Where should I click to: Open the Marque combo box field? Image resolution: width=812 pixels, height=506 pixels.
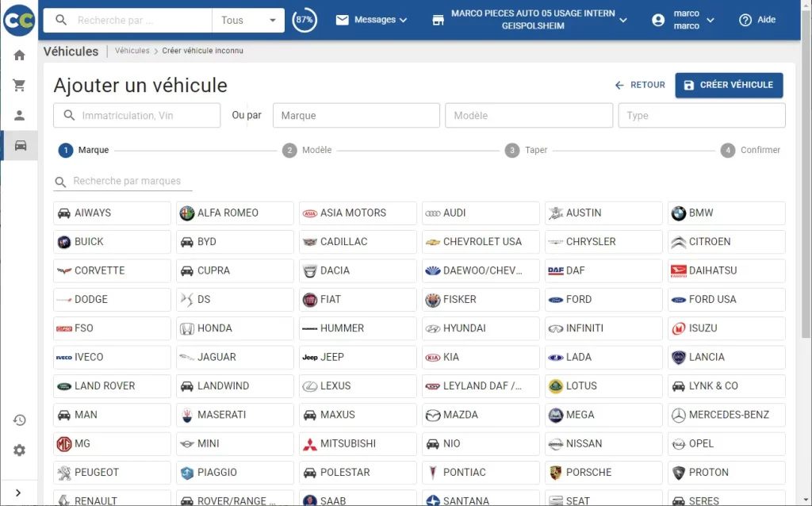(x=356, y=116)
